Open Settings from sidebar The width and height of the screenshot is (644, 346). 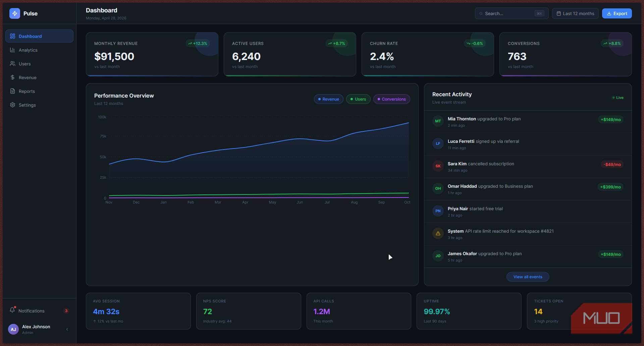[39, 105]
